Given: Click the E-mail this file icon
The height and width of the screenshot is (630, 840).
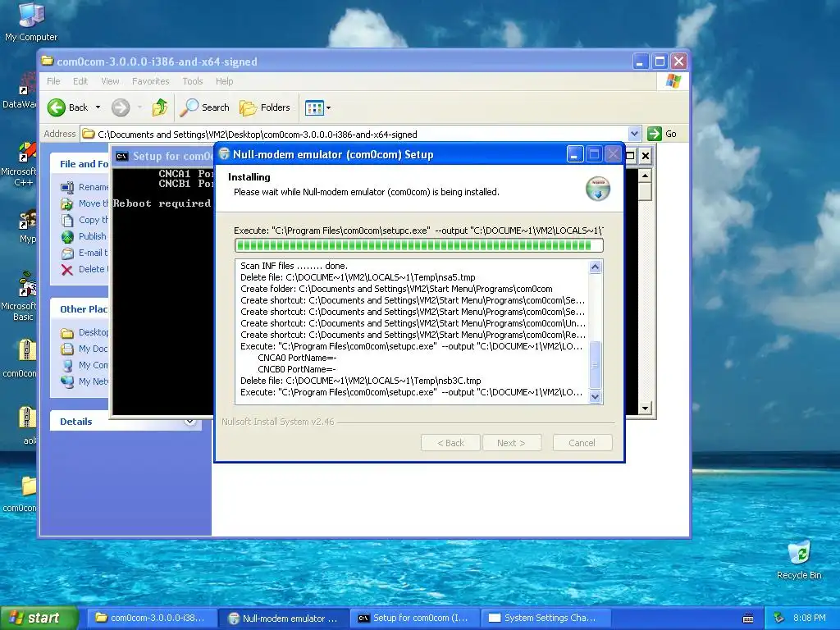Looking at the screenshot, I should [x=67, y=253].
